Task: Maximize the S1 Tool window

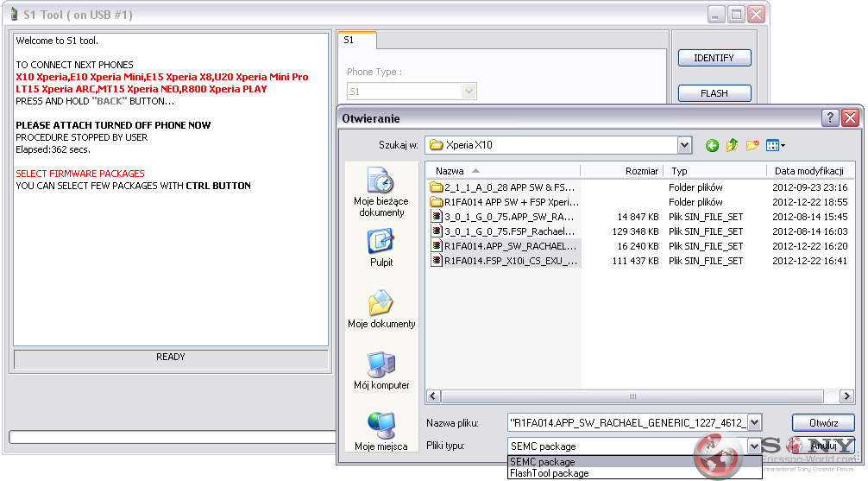Action: (x=736, y=15)
